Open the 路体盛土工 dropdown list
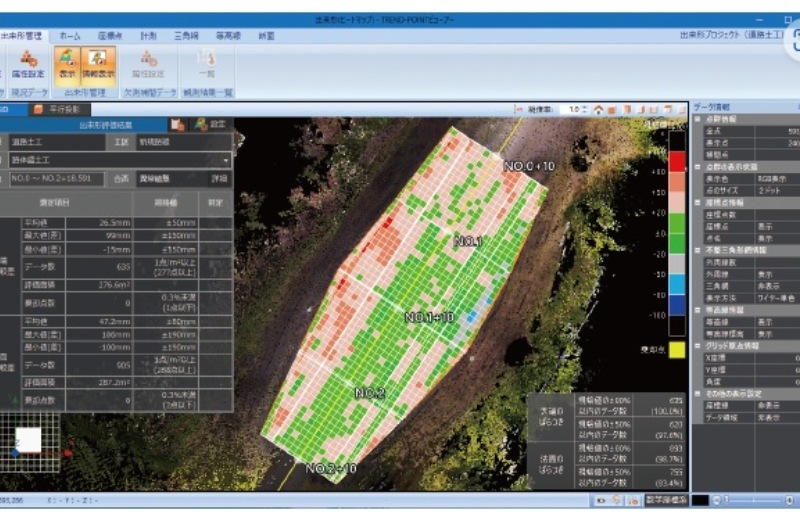The height and width of the screenshot is (520, 800). tap(120, 160)
